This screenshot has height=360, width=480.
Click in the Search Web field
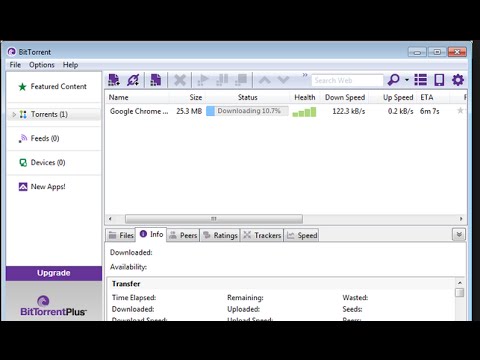click(347, 80)
